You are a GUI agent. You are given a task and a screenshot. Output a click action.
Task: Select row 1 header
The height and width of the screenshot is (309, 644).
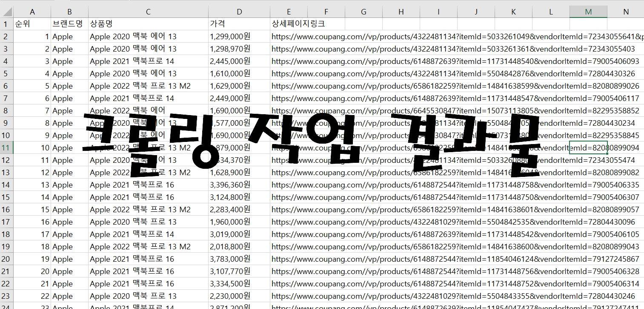pos(6,24)
